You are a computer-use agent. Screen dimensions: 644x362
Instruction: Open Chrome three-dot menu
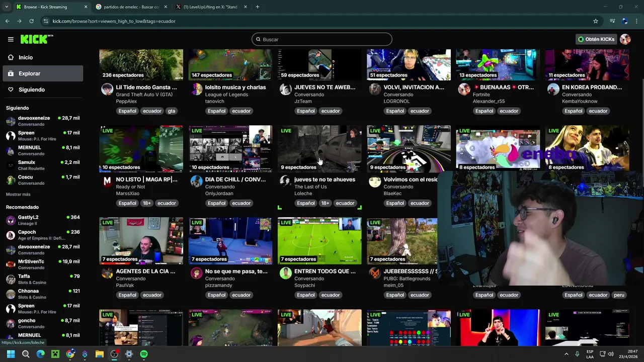coord(636,21)
